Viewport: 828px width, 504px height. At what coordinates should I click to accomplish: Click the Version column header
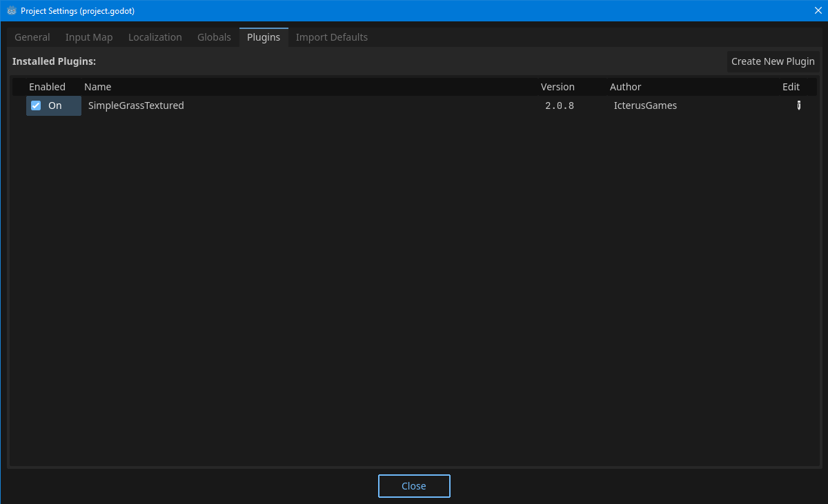[x=558, y=87]
